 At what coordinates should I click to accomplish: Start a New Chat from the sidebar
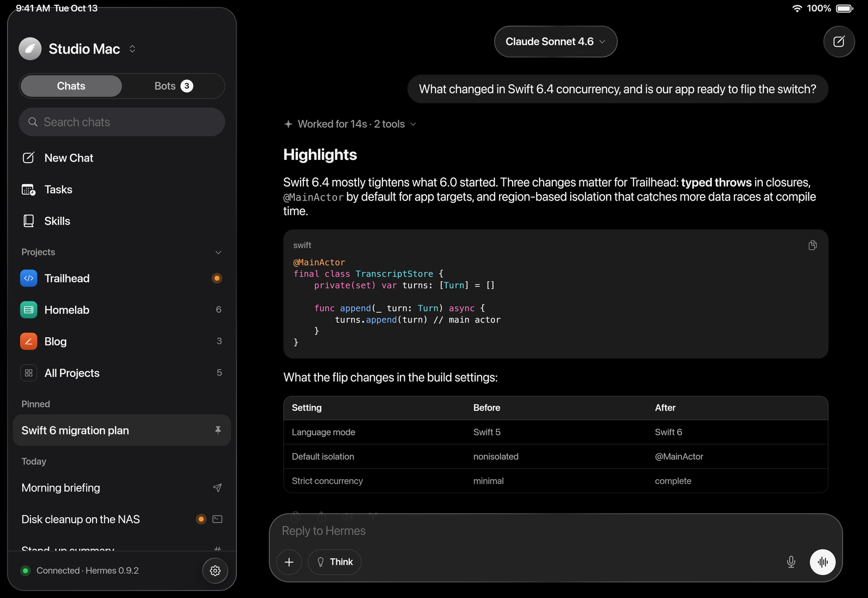click(122, 158)
